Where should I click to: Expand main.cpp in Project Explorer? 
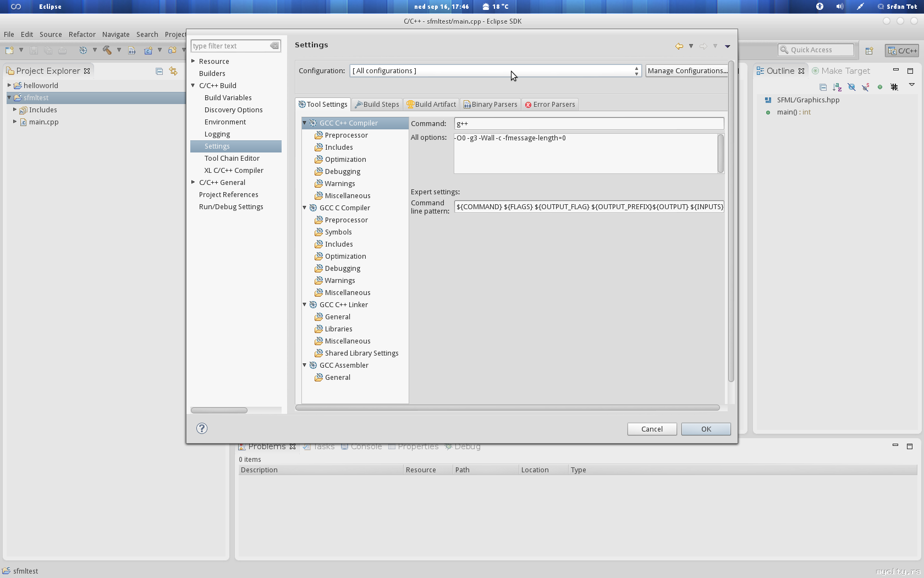(x=15, y=122)
